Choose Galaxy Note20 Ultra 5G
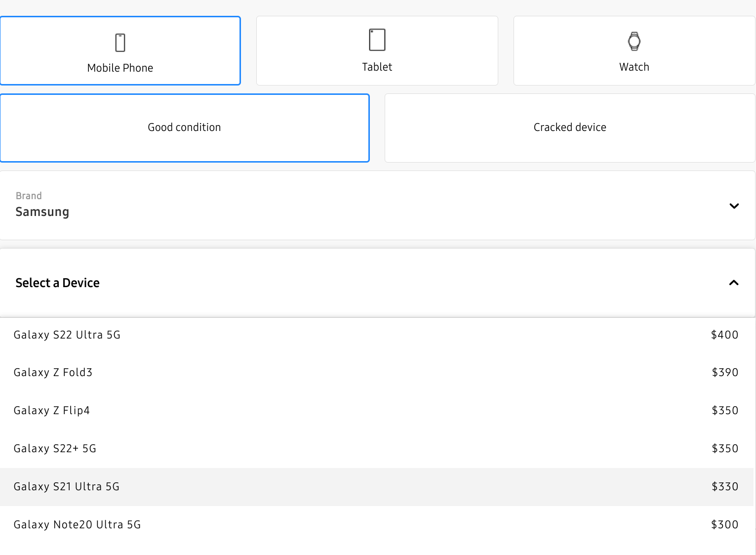This screenshot has width=756, height=555. coord(377,525)
